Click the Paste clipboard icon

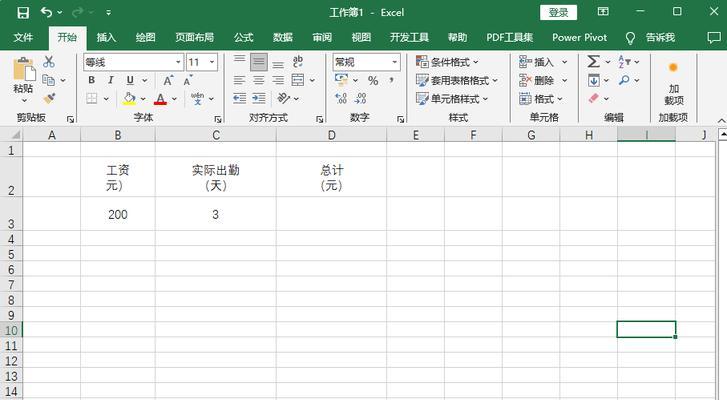pos(24,70)
